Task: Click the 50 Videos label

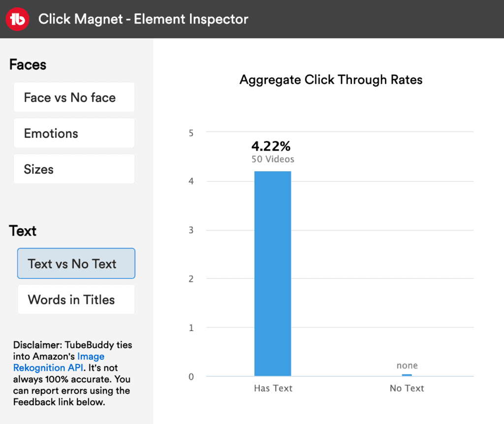Action: tap(272, 159)
